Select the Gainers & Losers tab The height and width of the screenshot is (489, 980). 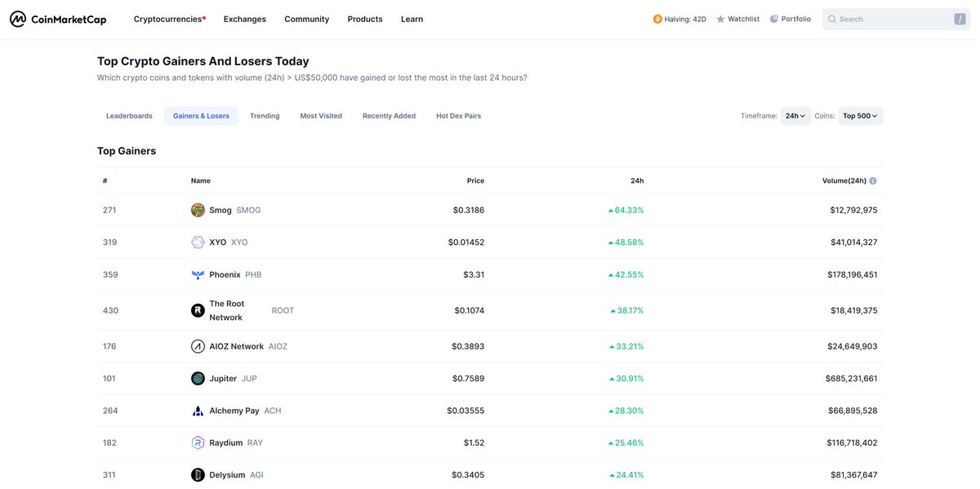pyautogui.click(x=201, y=116)
